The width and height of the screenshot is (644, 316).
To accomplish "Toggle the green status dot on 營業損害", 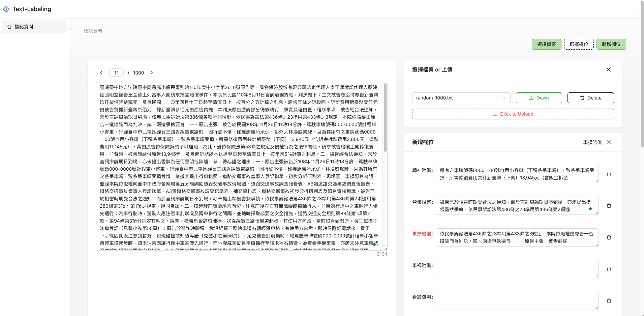I will click(x=590, y=209).
